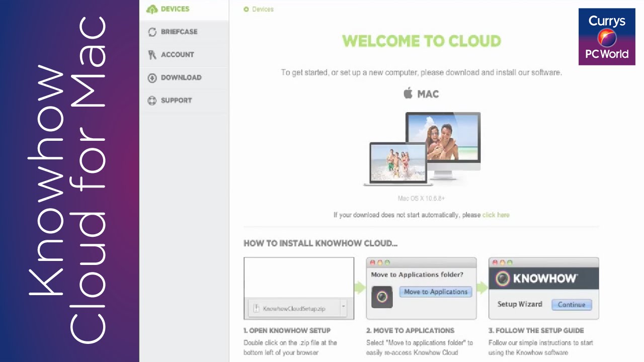Open the Briefcase sidebar section
Screen dimensions: 644x362
coord(184,32)
